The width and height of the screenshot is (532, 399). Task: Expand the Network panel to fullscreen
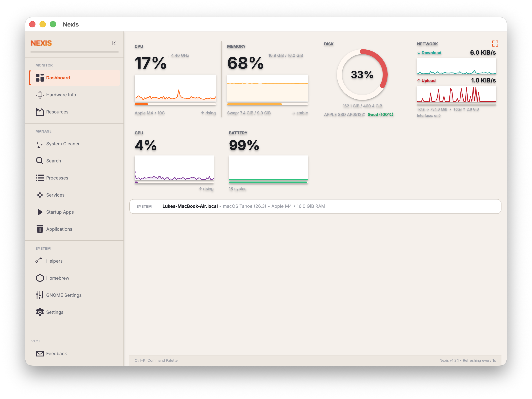pos(495,44)
